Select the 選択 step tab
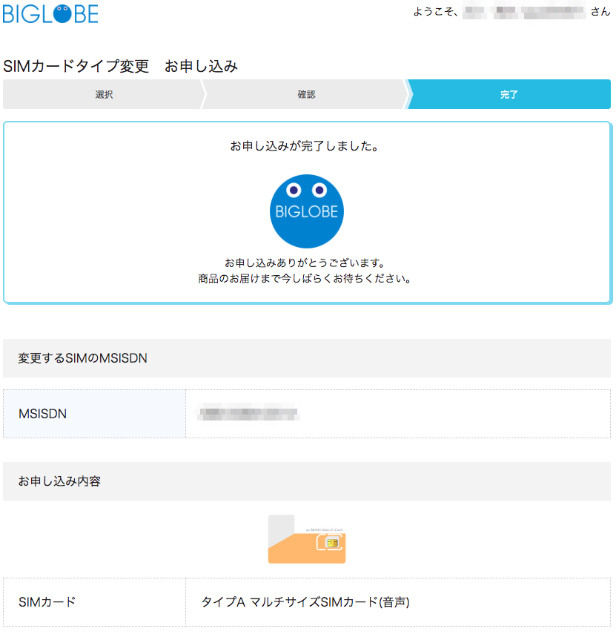Image resolution: width=616 pixels, height=640 pixels. tap(104, 94)
